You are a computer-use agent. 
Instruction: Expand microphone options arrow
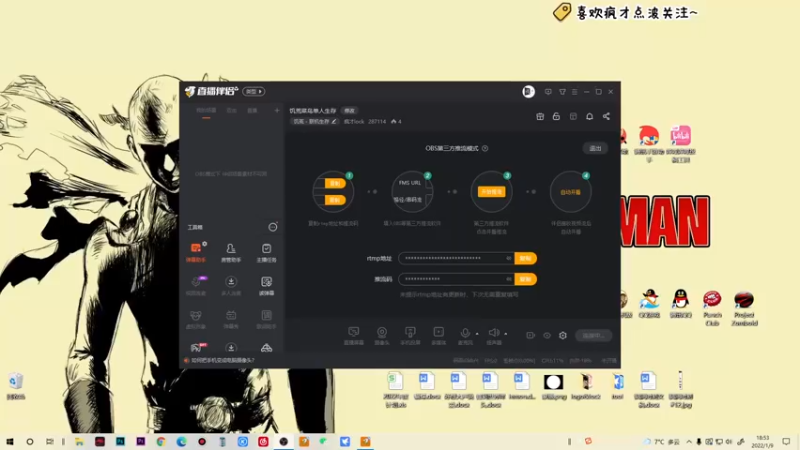pyautogui.click(x=477, y=334)
